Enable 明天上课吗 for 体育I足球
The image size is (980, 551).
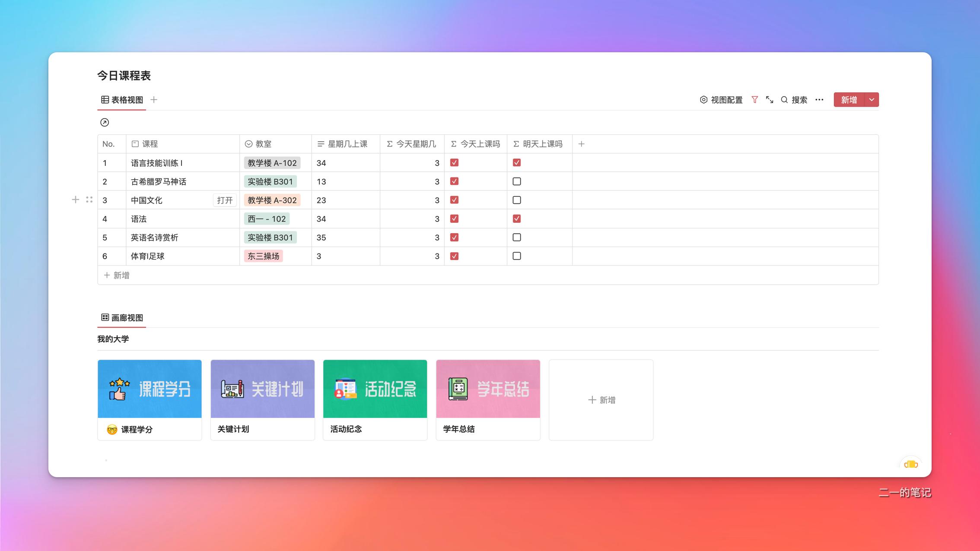pyautogui.click(x=517, y=256)
